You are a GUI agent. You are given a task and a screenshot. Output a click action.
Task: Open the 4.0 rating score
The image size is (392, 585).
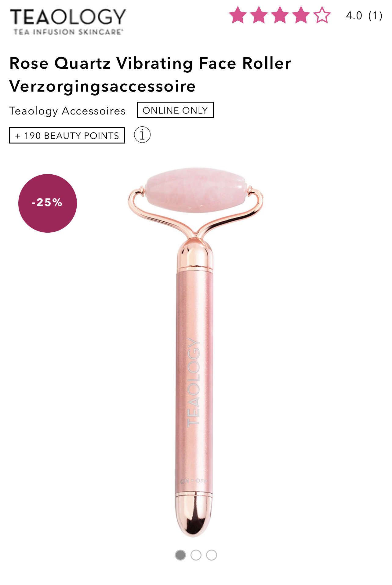pos(354,16)
